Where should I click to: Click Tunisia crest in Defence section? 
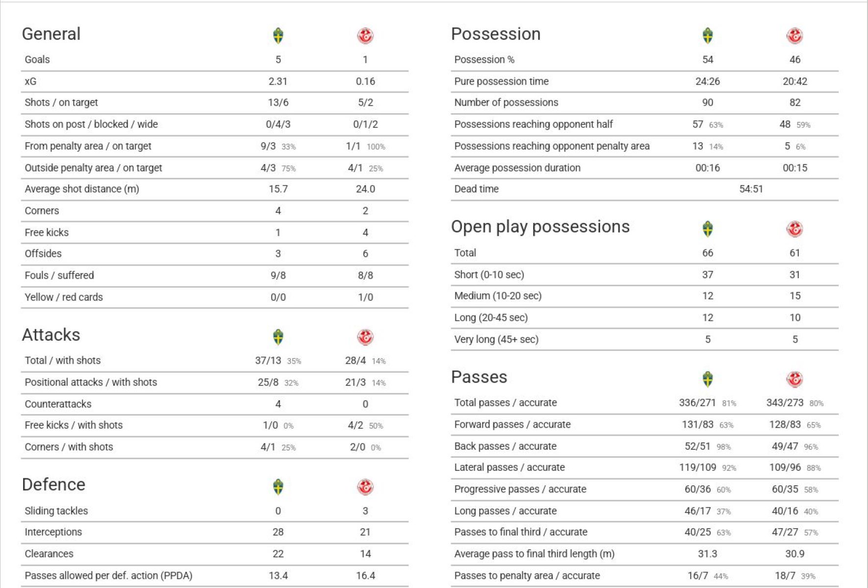365,487
